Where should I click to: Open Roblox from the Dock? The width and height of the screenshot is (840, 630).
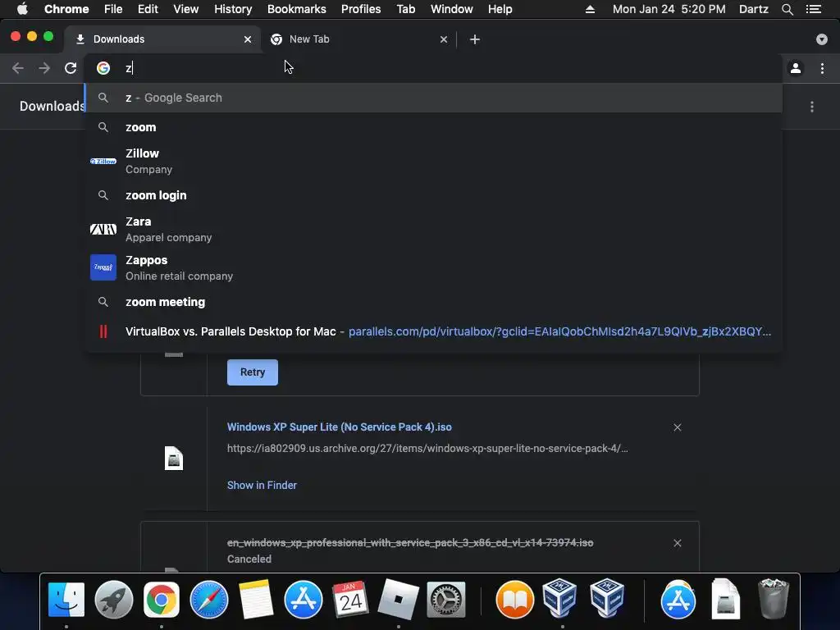click(398, 600)
